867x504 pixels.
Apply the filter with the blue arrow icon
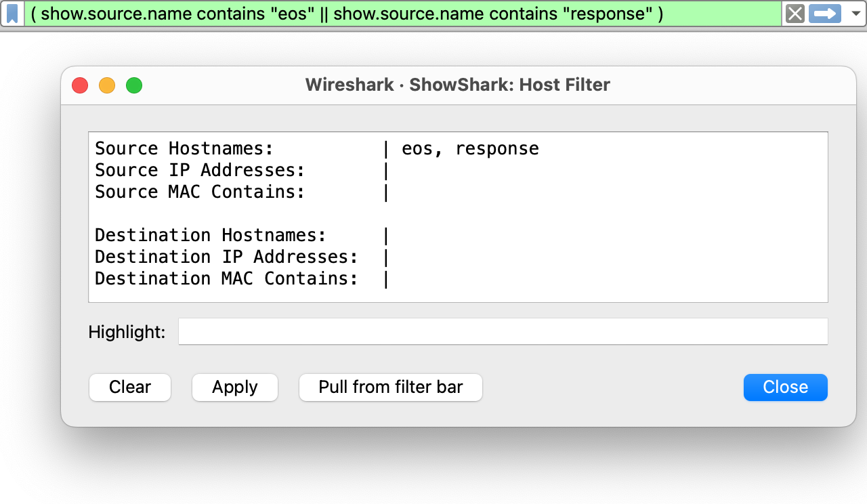coord(824,14)
